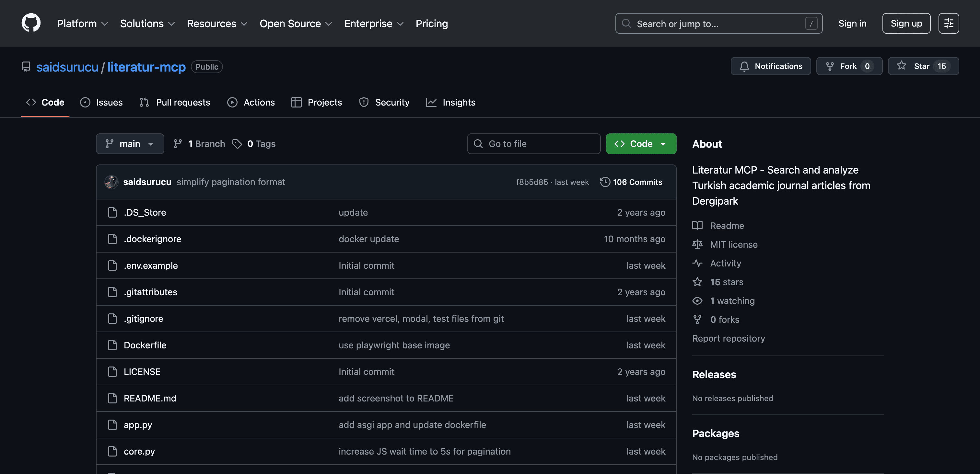This screenshot has width=980, height=474.
Task: Open the Dockerfile file link
Action: (145, 345)
